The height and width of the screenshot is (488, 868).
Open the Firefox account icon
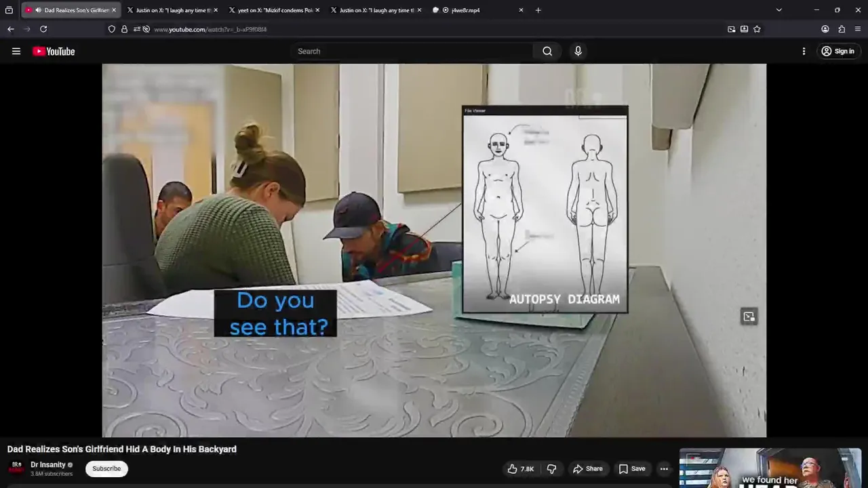pos(825,29)
